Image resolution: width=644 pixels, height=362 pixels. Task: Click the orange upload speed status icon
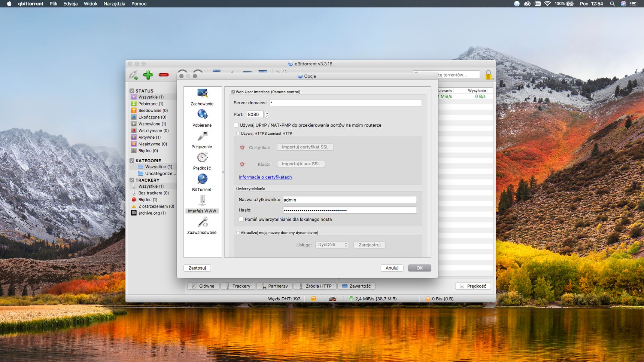[428, 299]
